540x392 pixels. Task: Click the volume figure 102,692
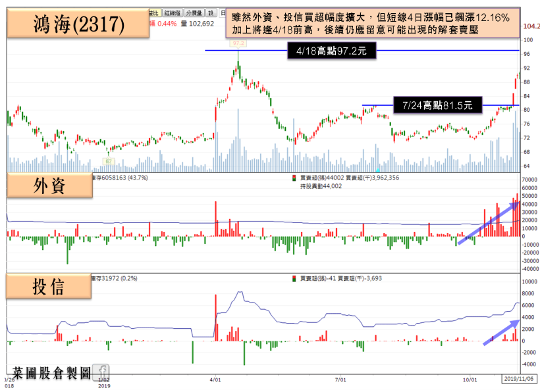(x=201, y=24)
